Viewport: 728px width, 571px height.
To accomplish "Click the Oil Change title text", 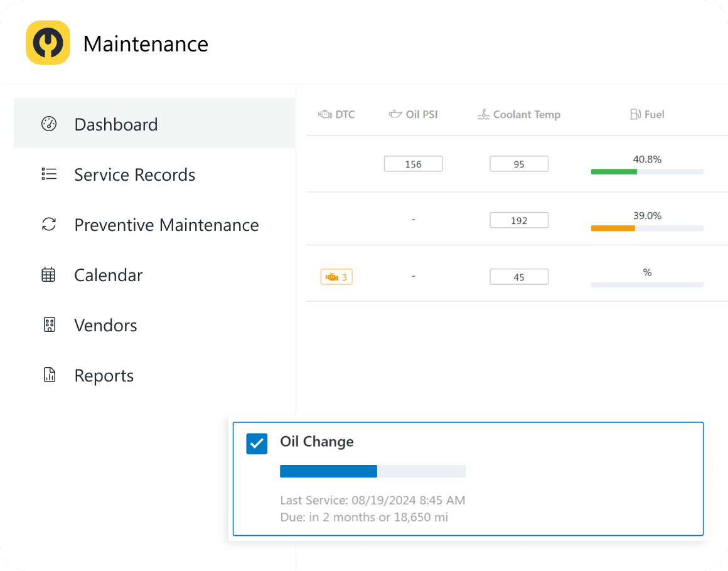I will coord(317,441).
